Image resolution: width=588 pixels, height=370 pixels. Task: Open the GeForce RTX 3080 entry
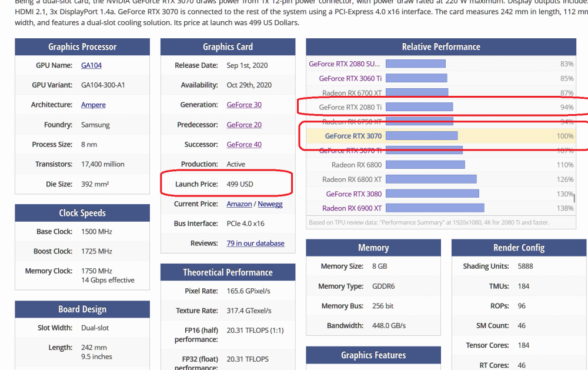[x=353, y=194]
